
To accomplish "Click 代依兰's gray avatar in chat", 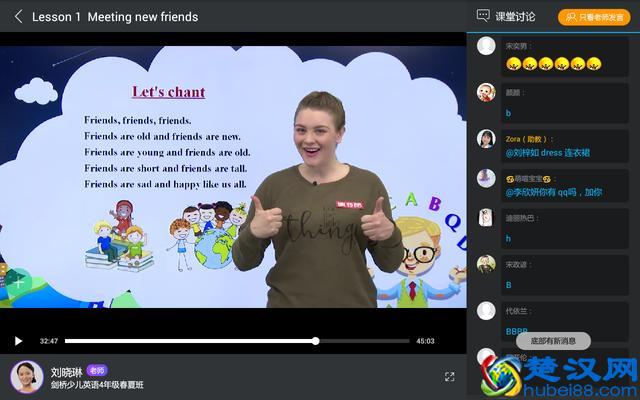I will coord(486,311).
